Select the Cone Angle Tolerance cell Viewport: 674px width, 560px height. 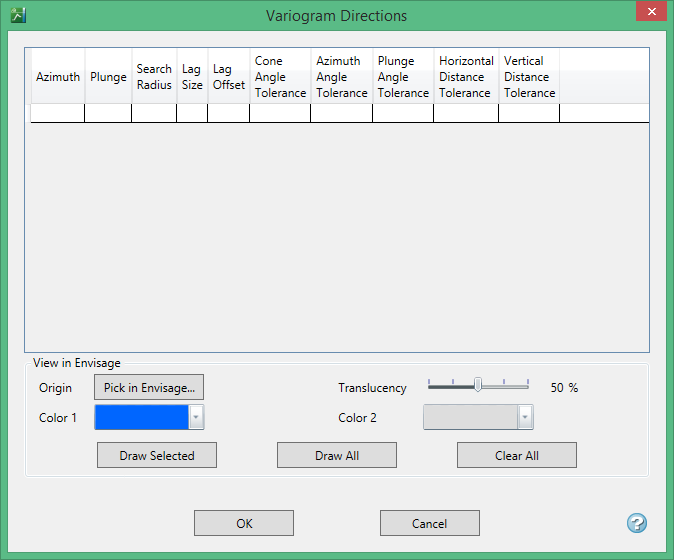click(280, 113)
